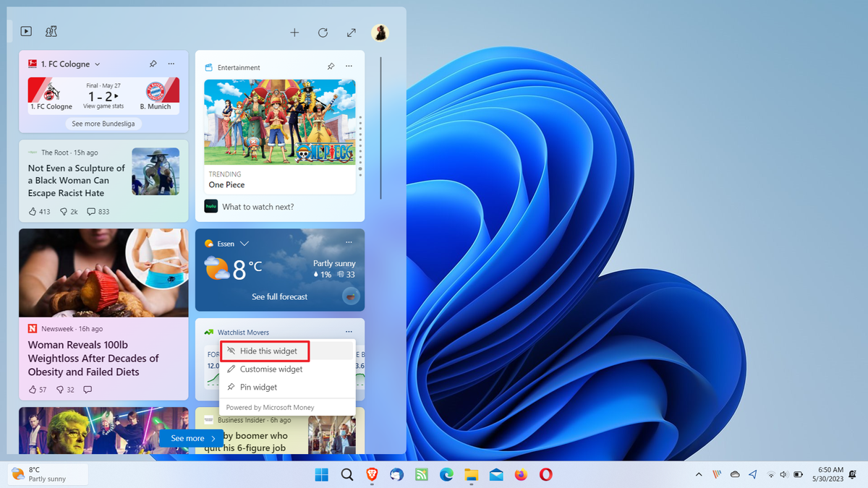Expand hidden icons in the system tray
The width and height of the screenshot is (868, 488).
[x=698, y=475]
